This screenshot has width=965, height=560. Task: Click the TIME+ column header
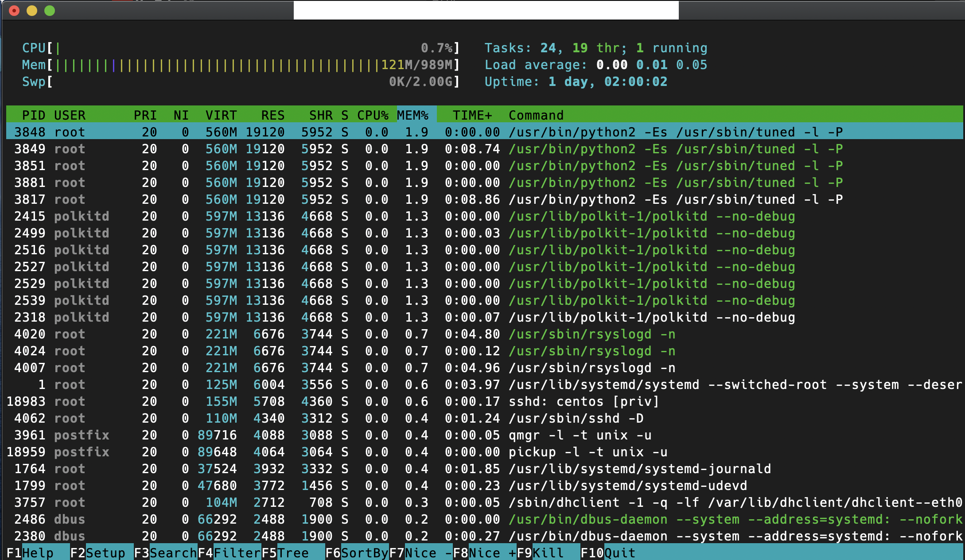pyautogui.click(x=472, y=115)
